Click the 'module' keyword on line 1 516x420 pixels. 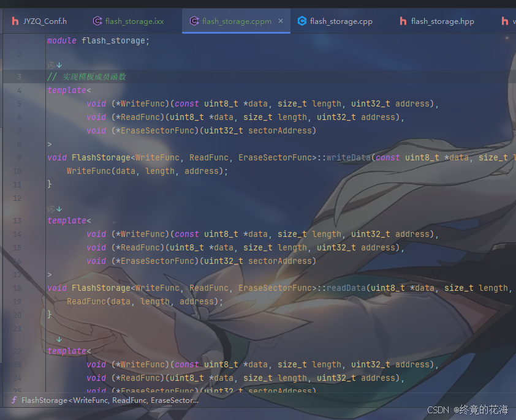[x=62, y=41]
